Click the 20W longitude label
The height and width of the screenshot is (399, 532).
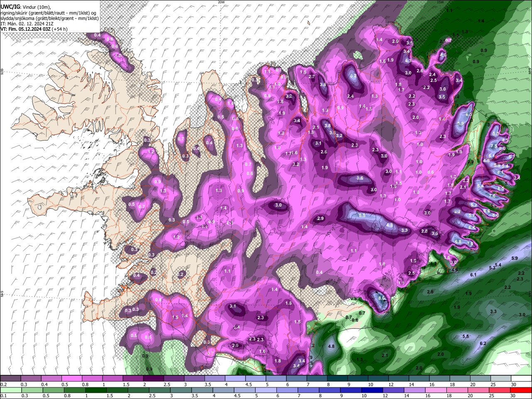tap(221, 2)
